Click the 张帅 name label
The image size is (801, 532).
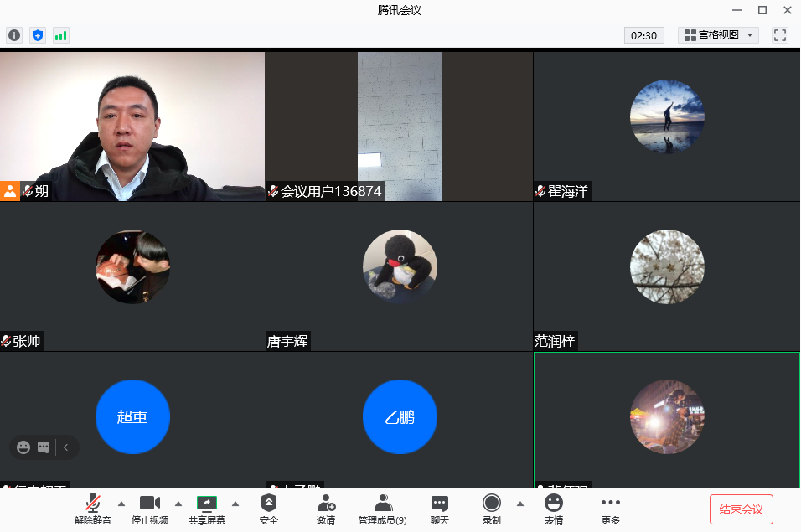[27, 341]
